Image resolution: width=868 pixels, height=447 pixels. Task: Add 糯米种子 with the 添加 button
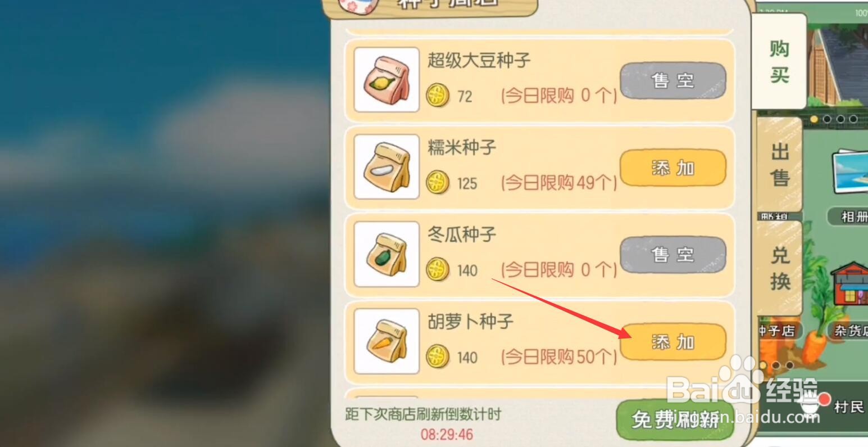click(x=673, y=168)
